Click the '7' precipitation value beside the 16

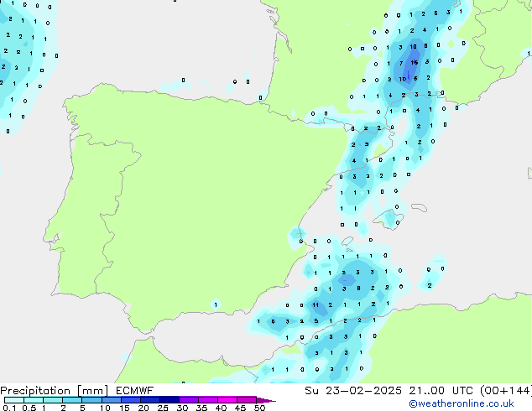[401, 63]
